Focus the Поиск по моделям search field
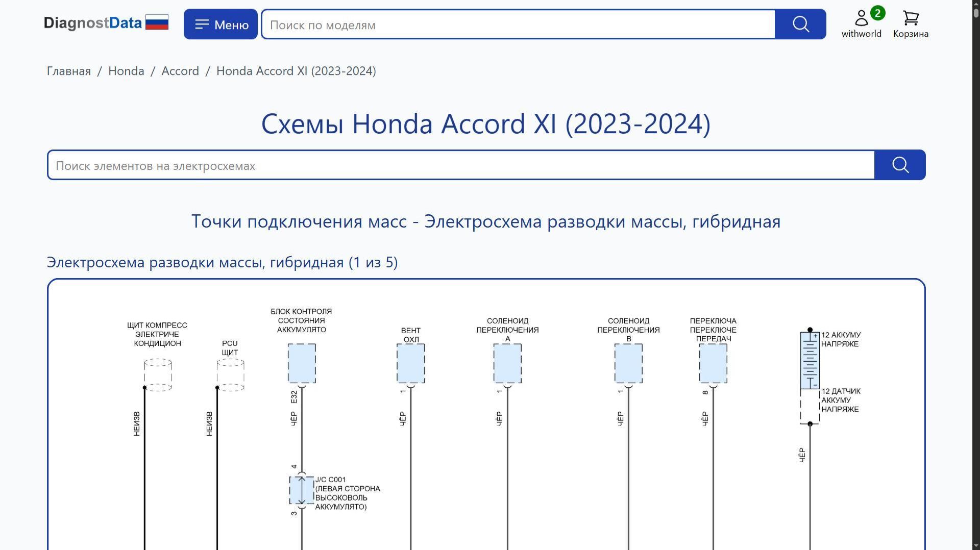980x550 pixels. click(x=518, y=24)
